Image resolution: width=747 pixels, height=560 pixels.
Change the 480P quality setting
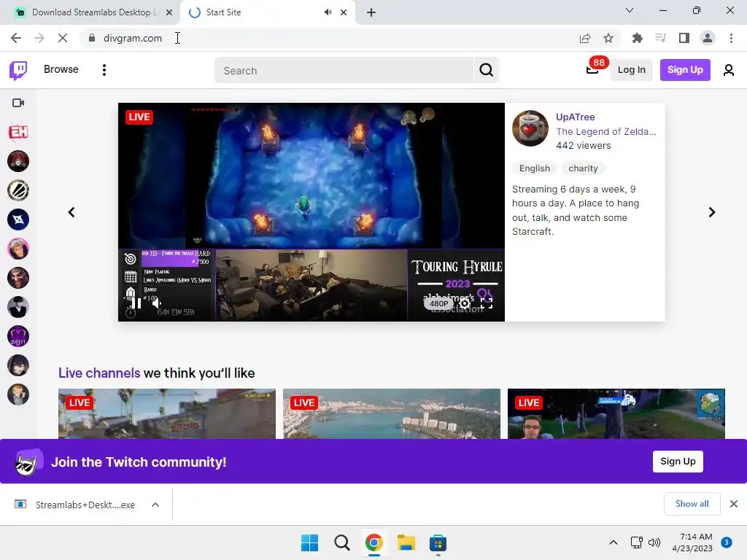(438, 303)
